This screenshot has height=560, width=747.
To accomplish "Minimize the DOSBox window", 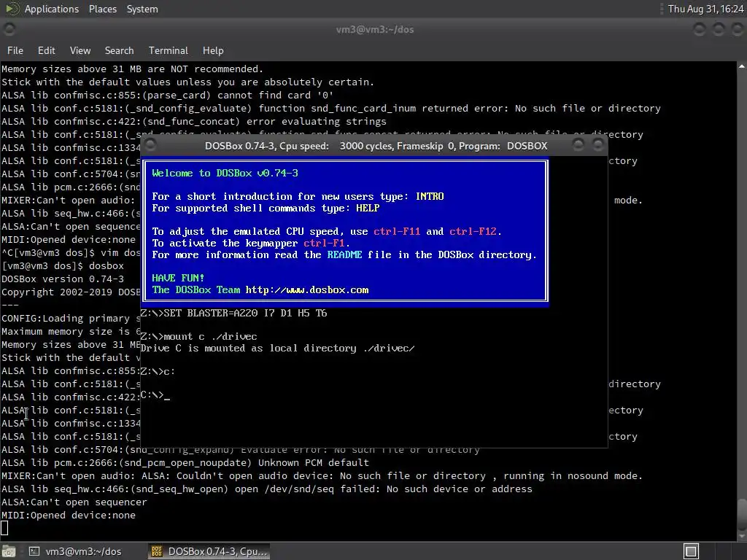I will tap(578, 145).
